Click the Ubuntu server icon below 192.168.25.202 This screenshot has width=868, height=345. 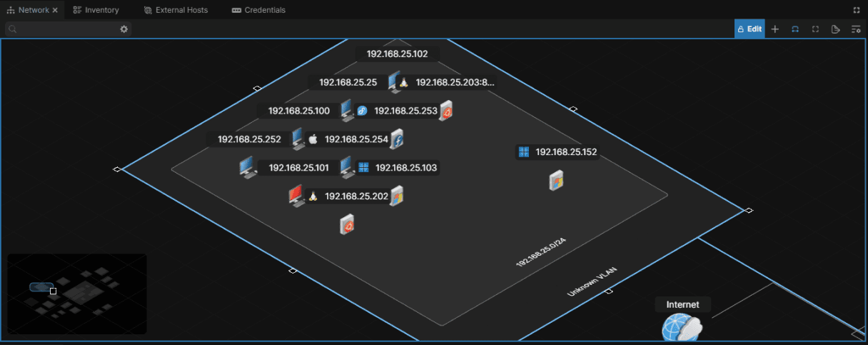point(348,224)
